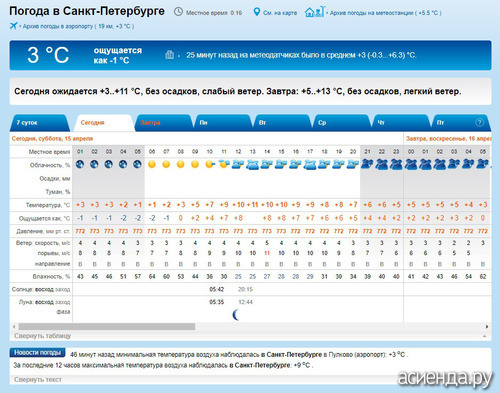Click the horizontal scrollbar thumb
This screenshot has width=500, height=393.
[107, 326]
